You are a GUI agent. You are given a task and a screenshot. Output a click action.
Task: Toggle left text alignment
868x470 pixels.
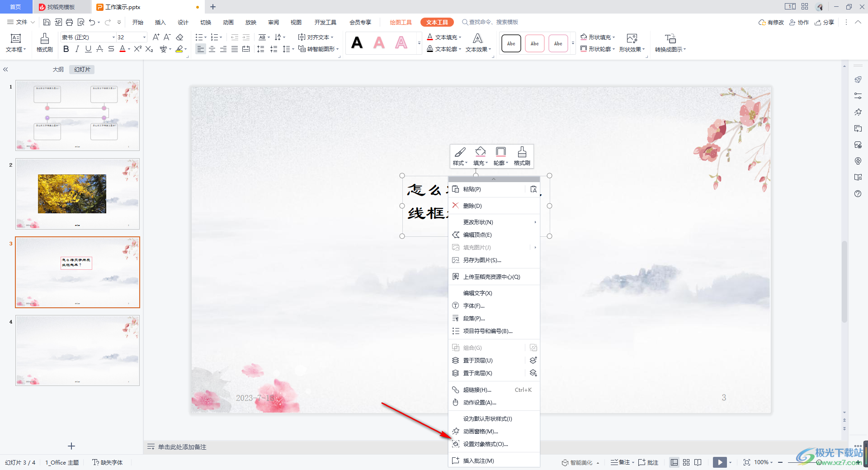click(x=201, y=49)
